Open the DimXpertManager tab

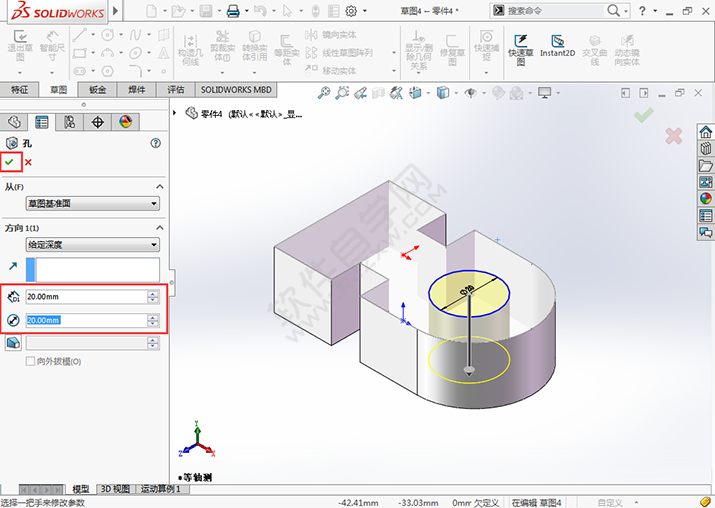[98, 122]
